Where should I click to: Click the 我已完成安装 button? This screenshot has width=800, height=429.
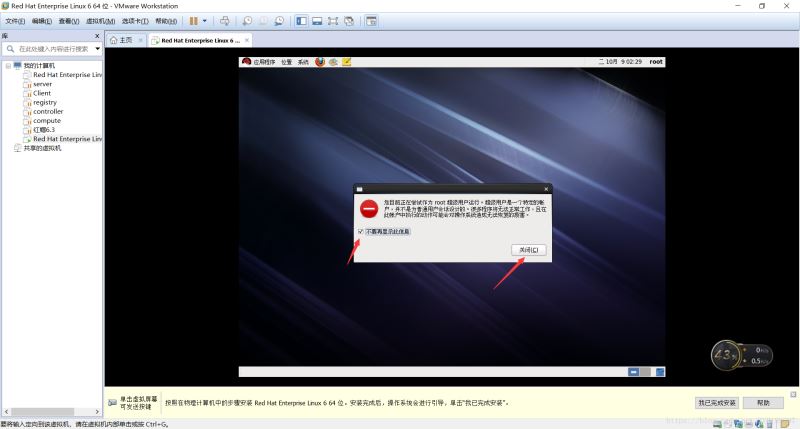(717, 403)
